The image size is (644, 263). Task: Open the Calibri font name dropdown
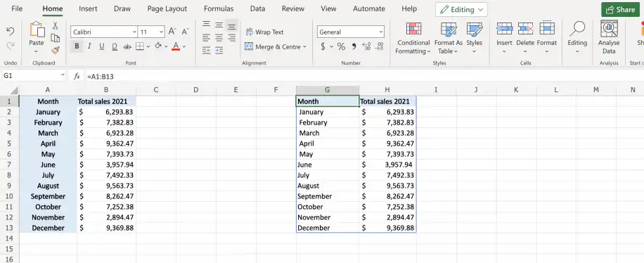click(x=134, y=32)
